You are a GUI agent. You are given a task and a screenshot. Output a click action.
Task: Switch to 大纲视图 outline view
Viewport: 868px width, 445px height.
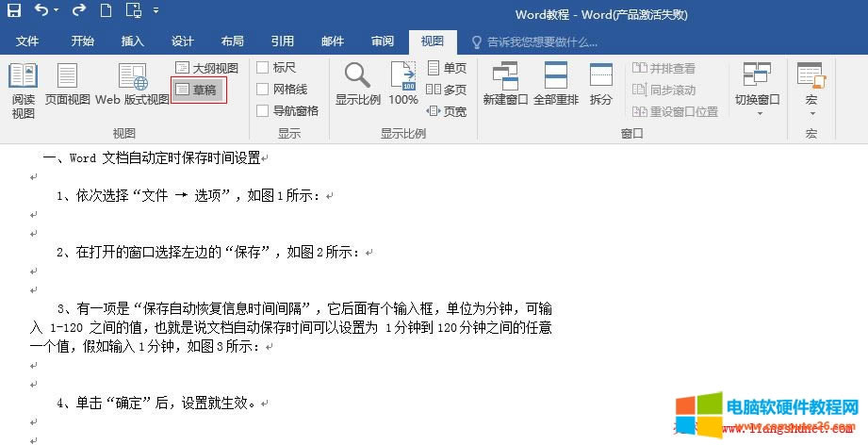pos(206,68)
